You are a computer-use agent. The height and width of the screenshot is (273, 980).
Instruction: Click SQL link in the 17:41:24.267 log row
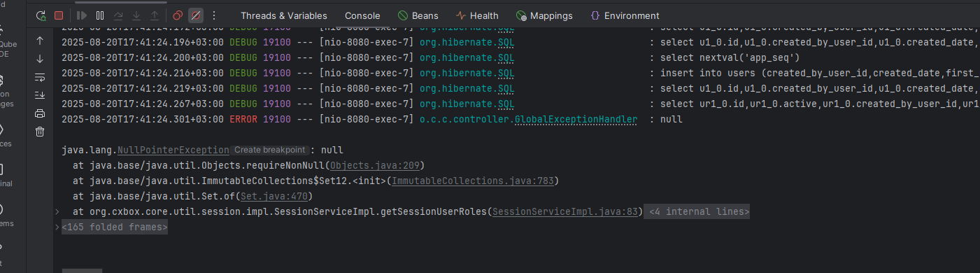point(506,104)
